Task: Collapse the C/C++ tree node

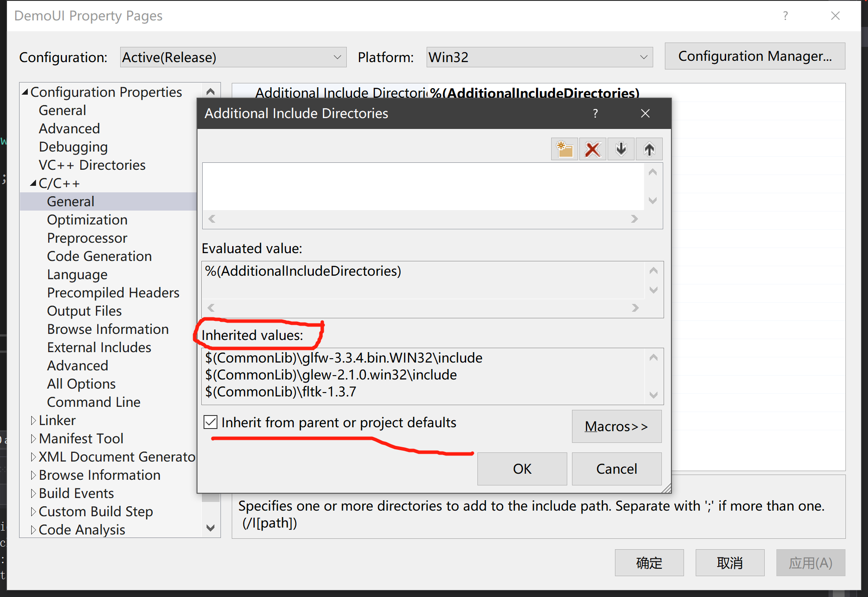Action: [x=33, y=184]
